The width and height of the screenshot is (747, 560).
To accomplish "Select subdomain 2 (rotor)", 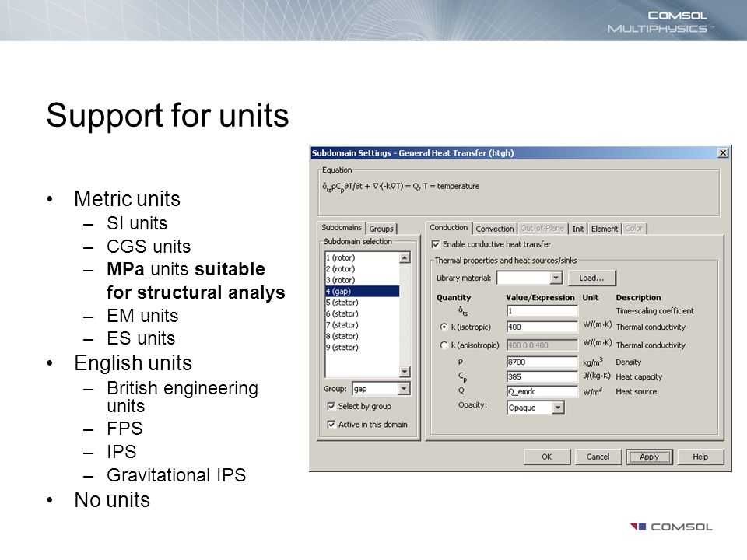I will (362, 268).
